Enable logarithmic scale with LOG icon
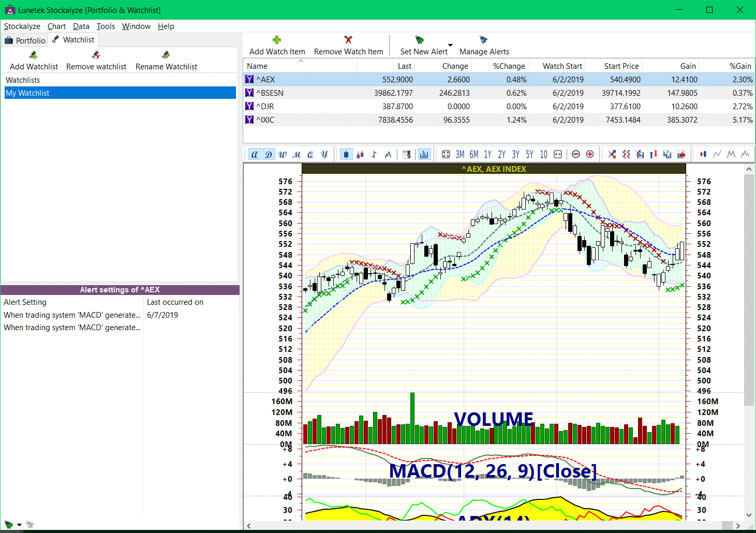 click(407, 154)
